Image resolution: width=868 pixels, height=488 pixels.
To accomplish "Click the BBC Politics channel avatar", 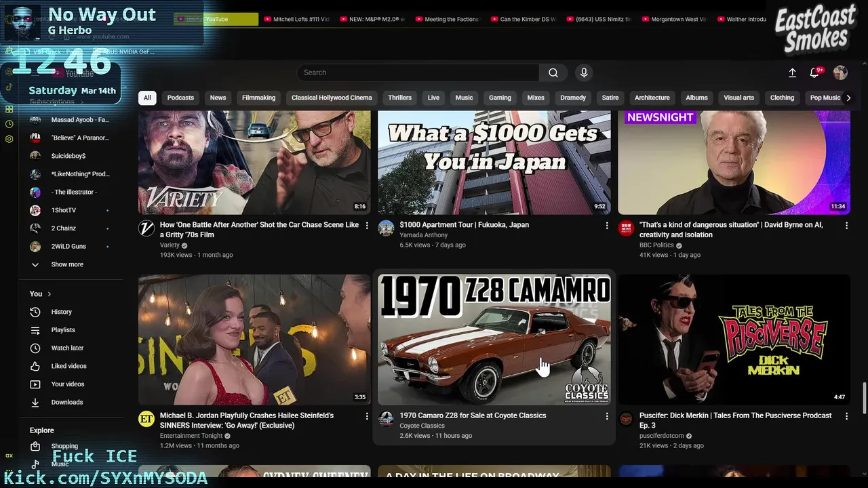I will [626, 228].
